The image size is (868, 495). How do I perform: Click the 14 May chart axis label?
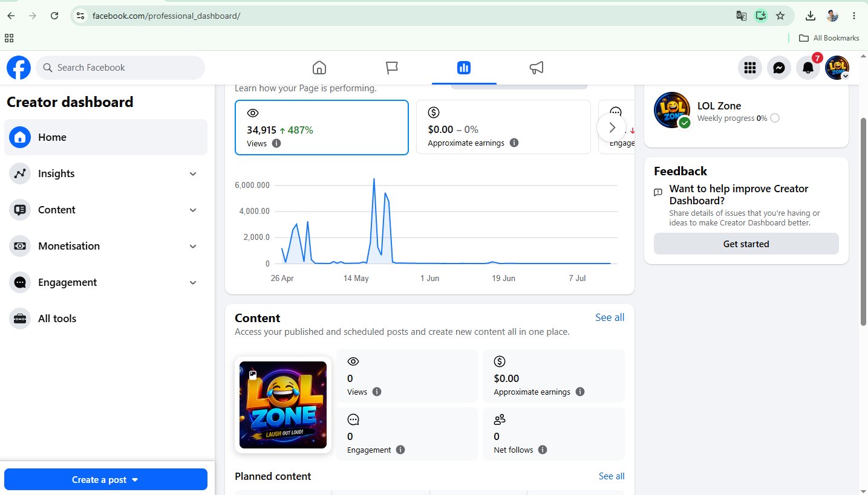(356, 279)
